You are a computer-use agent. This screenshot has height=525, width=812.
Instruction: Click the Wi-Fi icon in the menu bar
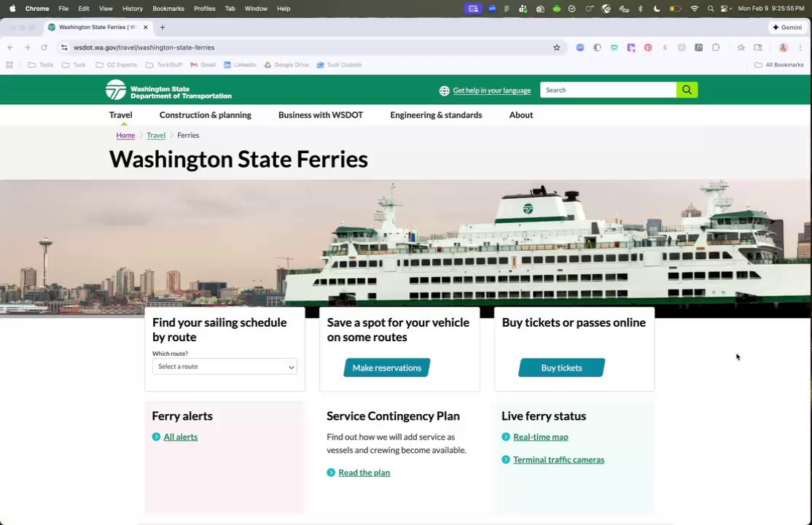coord(695,8)
